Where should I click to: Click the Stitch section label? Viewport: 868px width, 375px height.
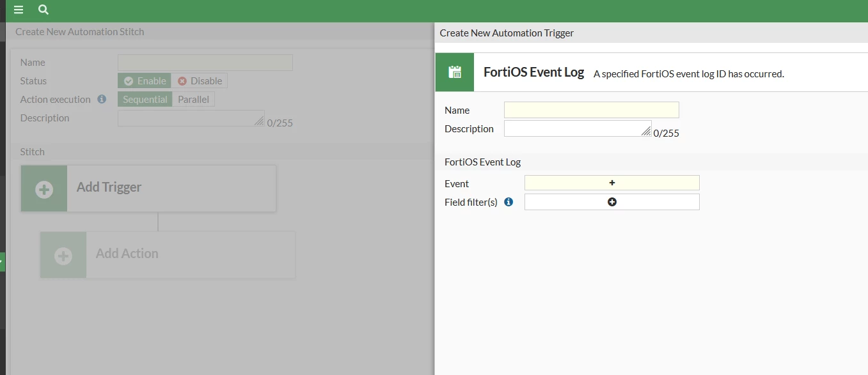pos(33,151)
